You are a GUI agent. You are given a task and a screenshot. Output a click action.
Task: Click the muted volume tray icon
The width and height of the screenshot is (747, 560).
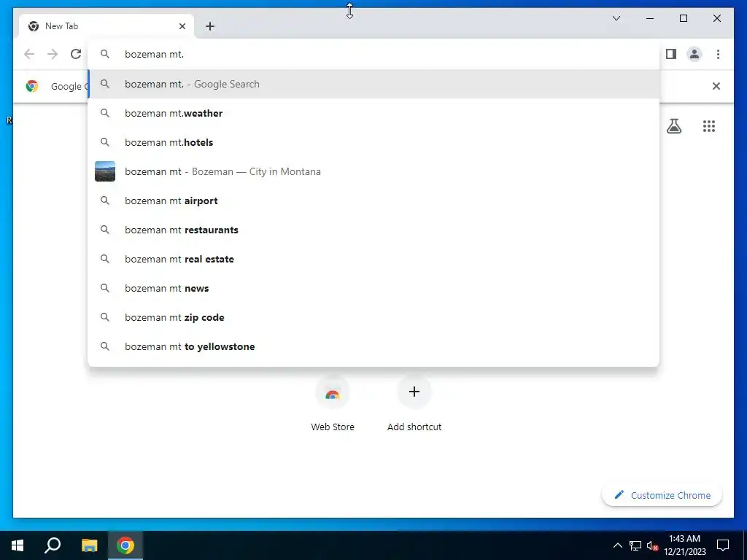tap(652, 545)
